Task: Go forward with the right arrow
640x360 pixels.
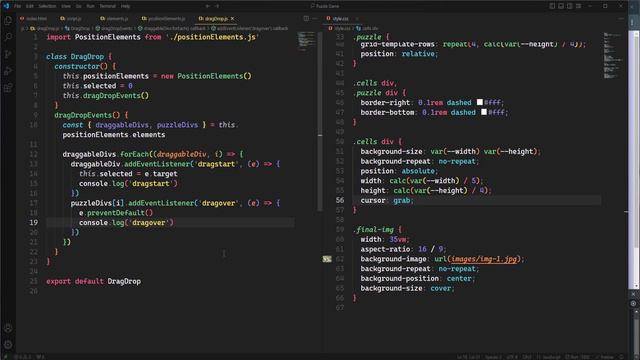Action: click(217, 6)
